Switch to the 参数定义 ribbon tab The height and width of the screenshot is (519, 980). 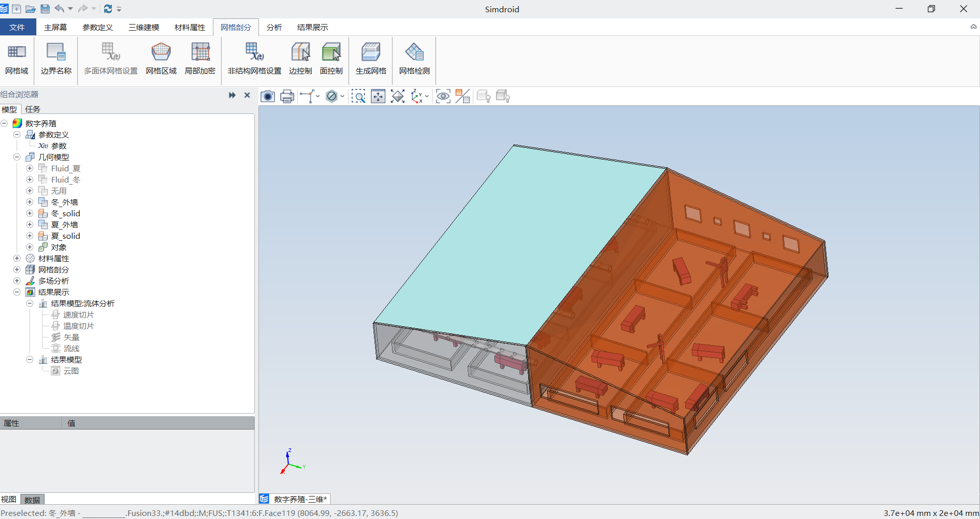point(97,27)
